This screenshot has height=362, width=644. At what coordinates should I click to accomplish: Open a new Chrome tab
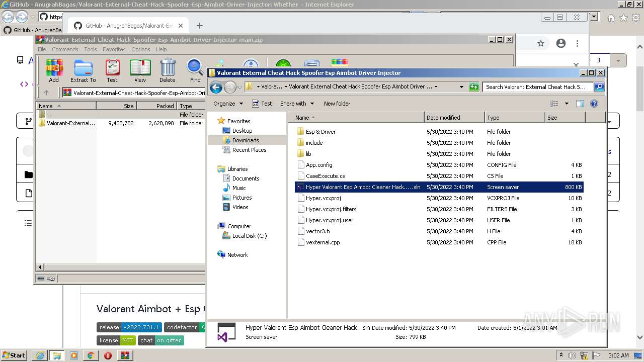[200, 26]
